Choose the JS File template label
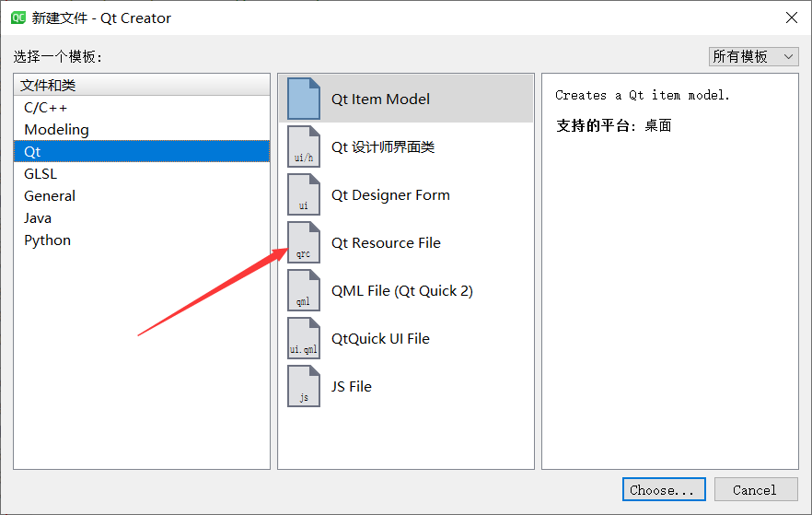Image resolution: width=812 pixels, height=515 pixels. click(x=352, y=387)
